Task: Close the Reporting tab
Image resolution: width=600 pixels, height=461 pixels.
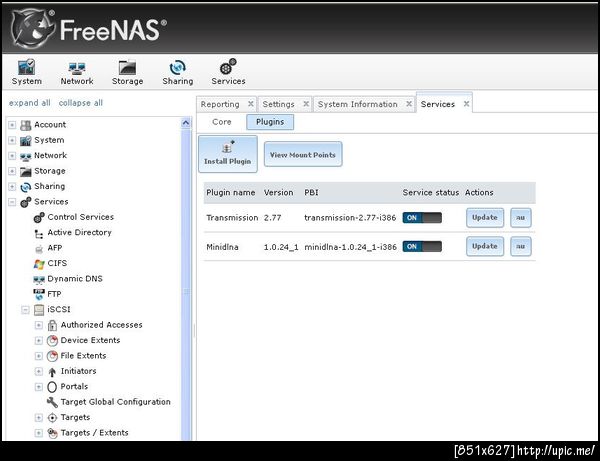Action: pyautogui.click(x=251, y=104)
